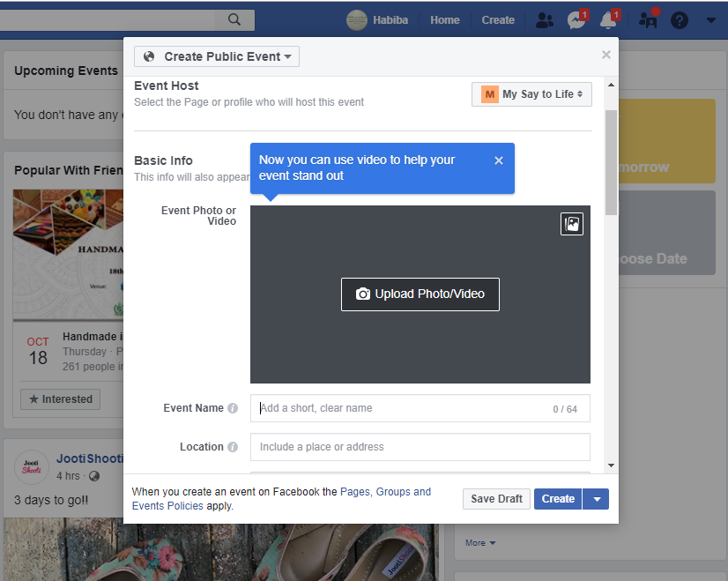The width and height of the screenshot is (728, 581).
Task: Open Pages, Groups and Events Policies link
Action: [281, 499]
